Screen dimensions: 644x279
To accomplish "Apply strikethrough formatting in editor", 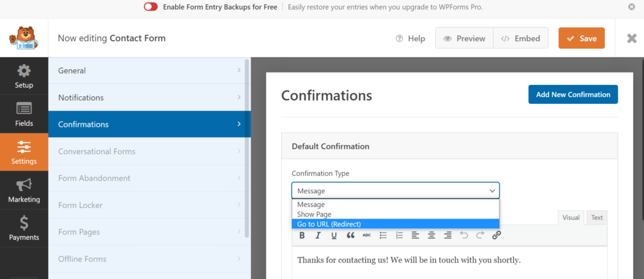I will click(367, 236).
